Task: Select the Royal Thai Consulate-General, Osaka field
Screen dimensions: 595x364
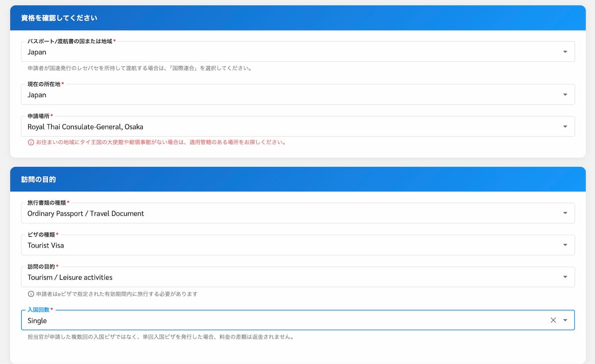Action: 298,126
